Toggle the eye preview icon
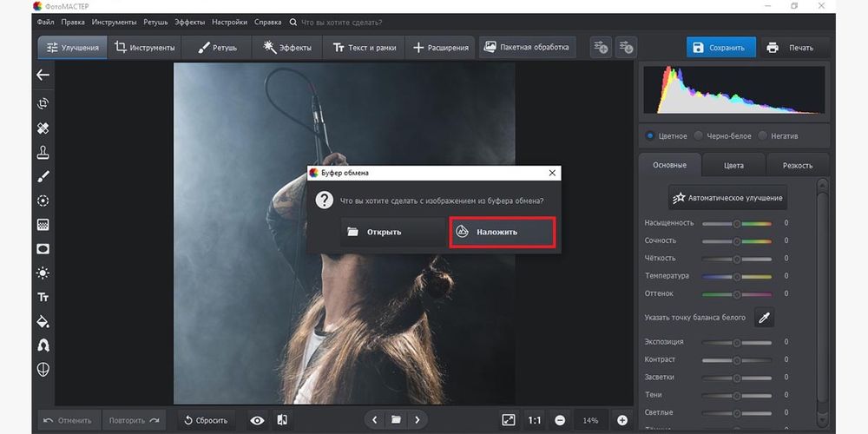This screenshot has width=868, height=434. pos(257,420)
